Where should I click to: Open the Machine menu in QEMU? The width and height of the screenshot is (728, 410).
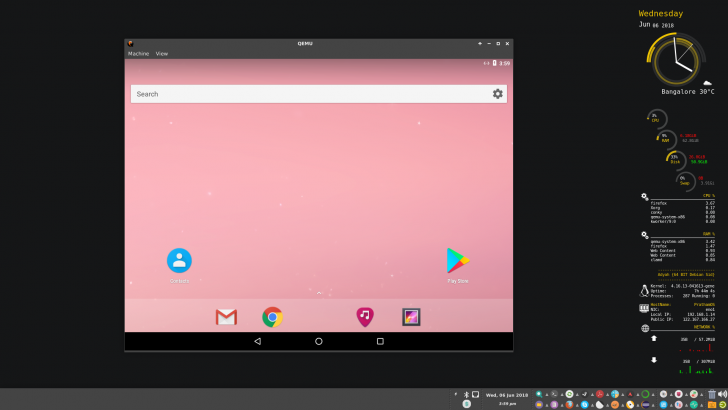coord(138,54)
